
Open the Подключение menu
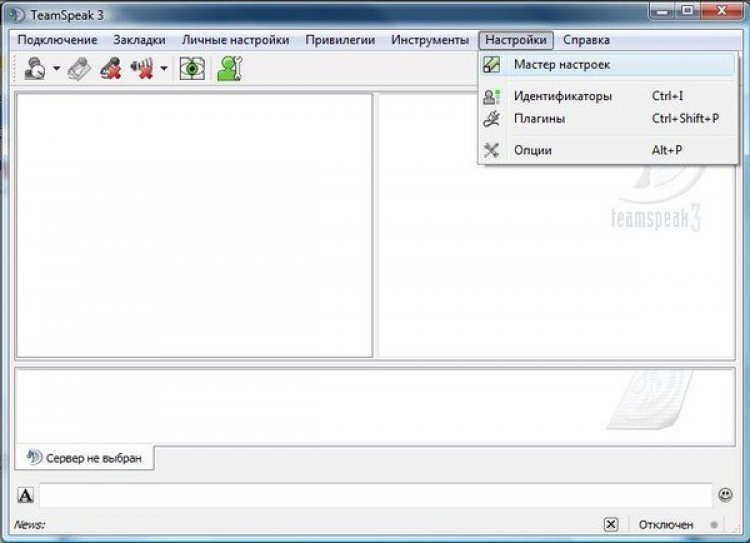pos(57,40)
